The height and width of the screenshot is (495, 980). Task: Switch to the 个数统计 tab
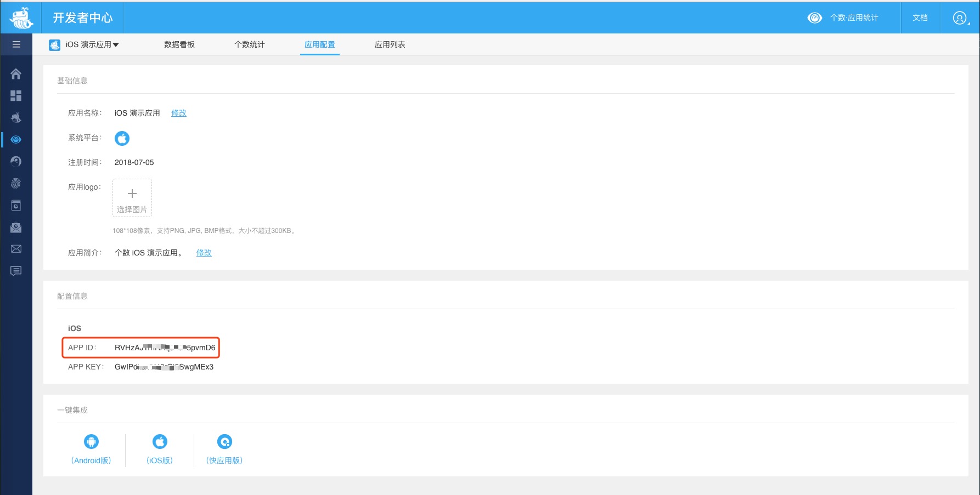[250, 45]
